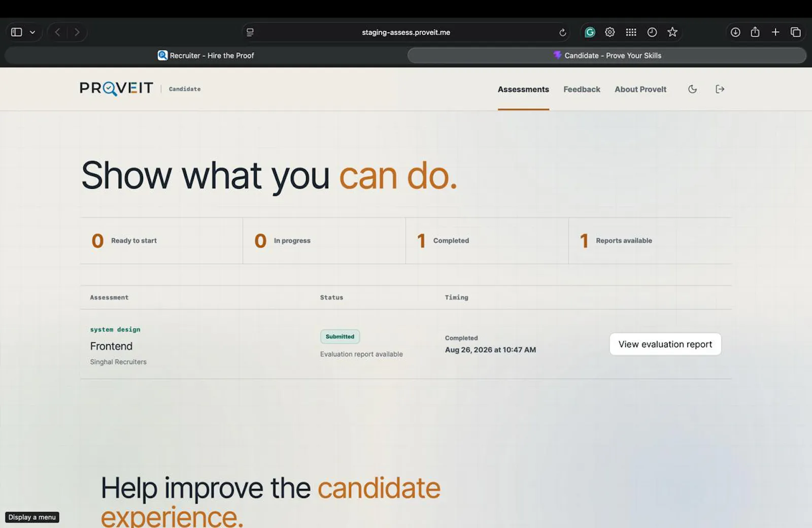Toggle dark mode with the moon icon
Viewport: 812px width, 528px height.
[x=692, y=89]
